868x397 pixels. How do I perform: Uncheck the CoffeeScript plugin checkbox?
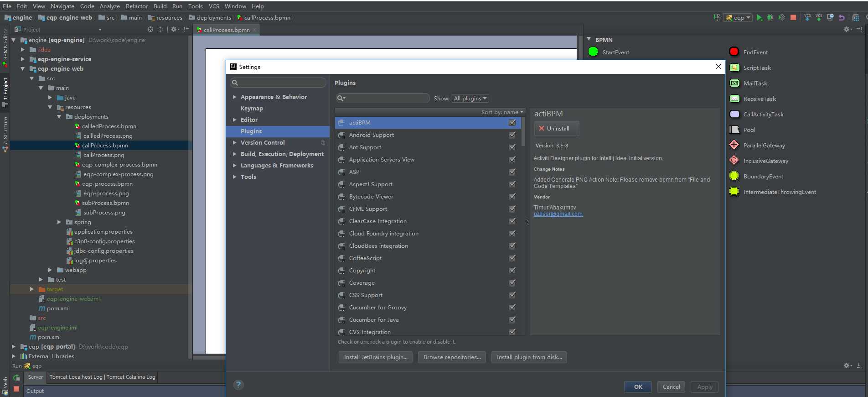[x=512, y=258]
